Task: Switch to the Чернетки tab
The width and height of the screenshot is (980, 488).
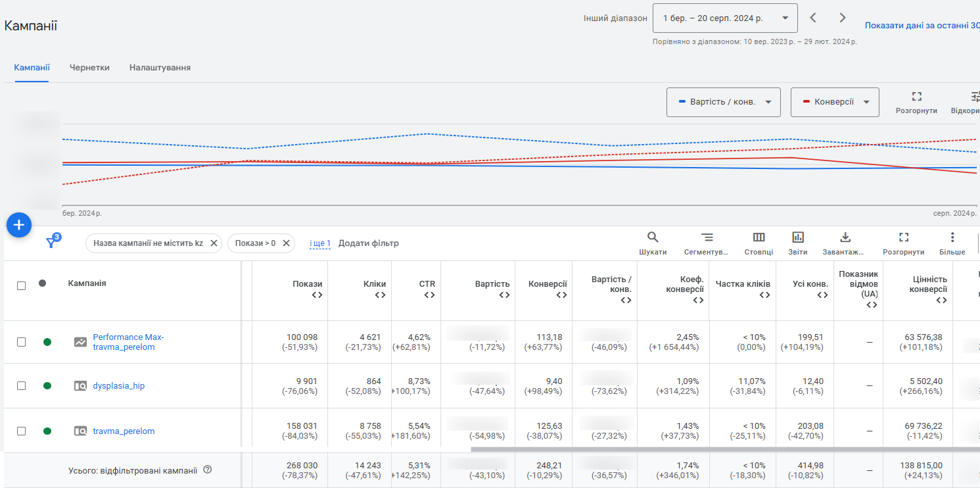Action: point(89,68)
